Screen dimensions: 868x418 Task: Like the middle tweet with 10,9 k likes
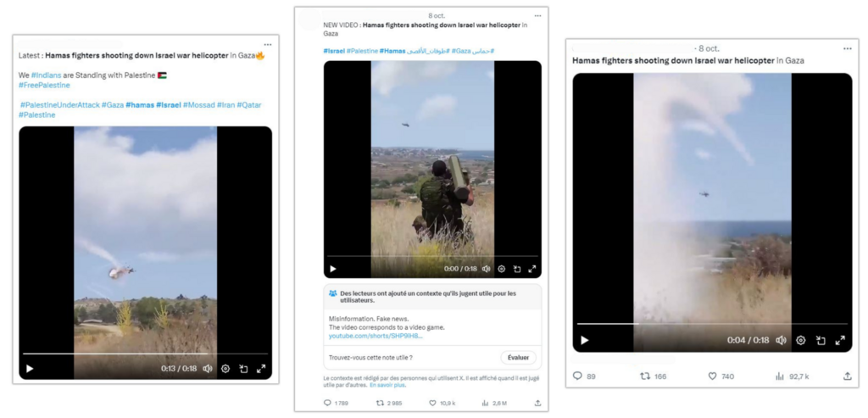pos(432,404)
